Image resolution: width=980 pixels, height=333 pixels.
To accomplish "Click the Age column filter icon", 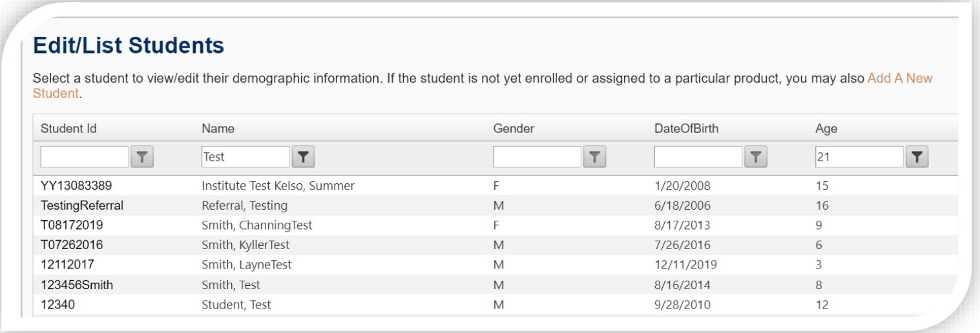I will tap(917, 157).
